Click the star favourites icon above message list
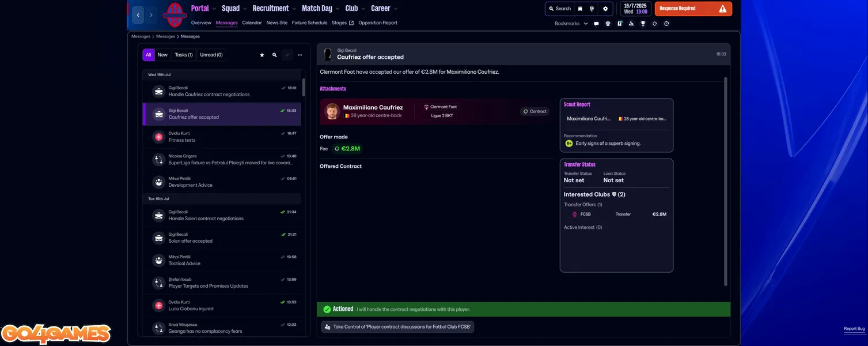The width and height of the screenshot is (868, 346). (x=262, y=55)
